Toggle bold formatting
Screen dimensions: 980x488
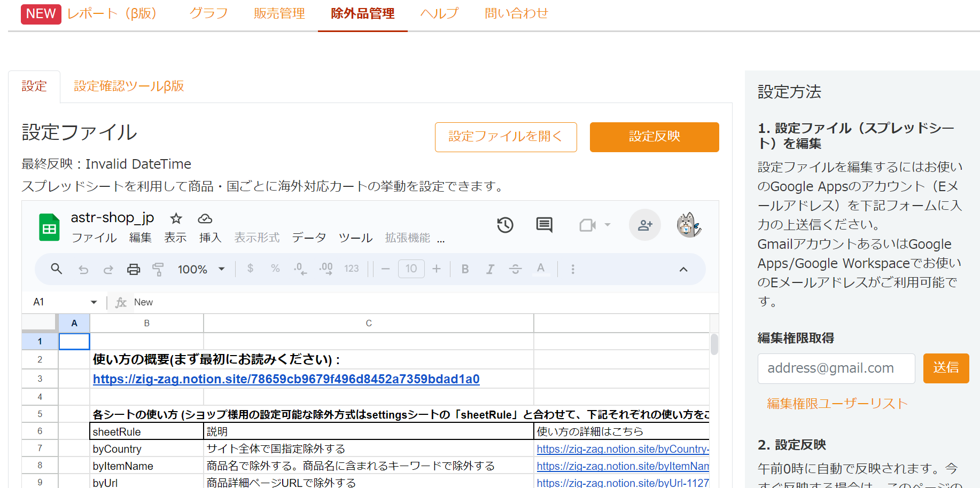click(465, 269)
